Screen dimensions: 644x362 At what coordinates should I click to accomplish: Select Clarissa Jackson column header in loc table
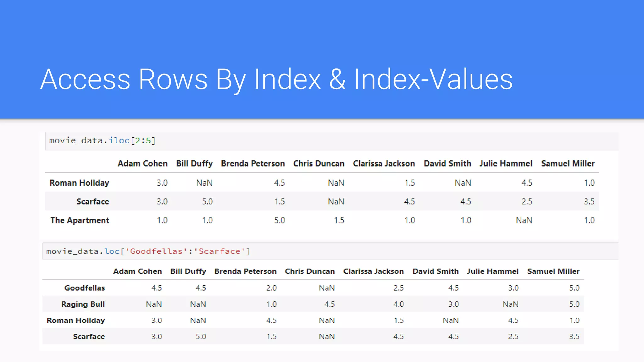point(374,271)
